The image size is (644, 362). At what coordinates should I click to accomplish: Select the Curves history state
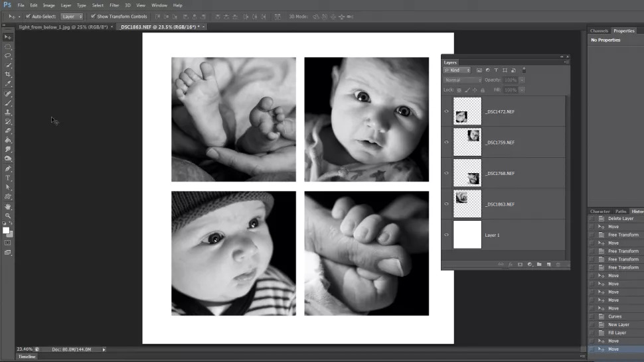(615, 316)
